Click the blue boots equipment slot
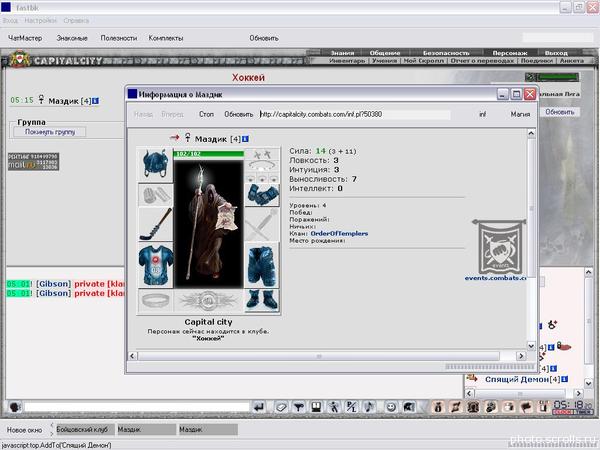 point(262,300)
